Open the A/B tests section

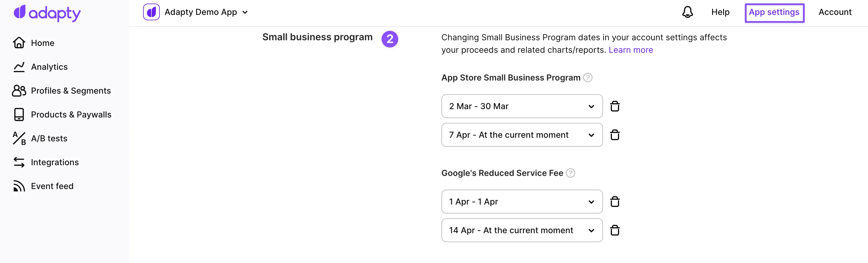(x=49, y=139)
